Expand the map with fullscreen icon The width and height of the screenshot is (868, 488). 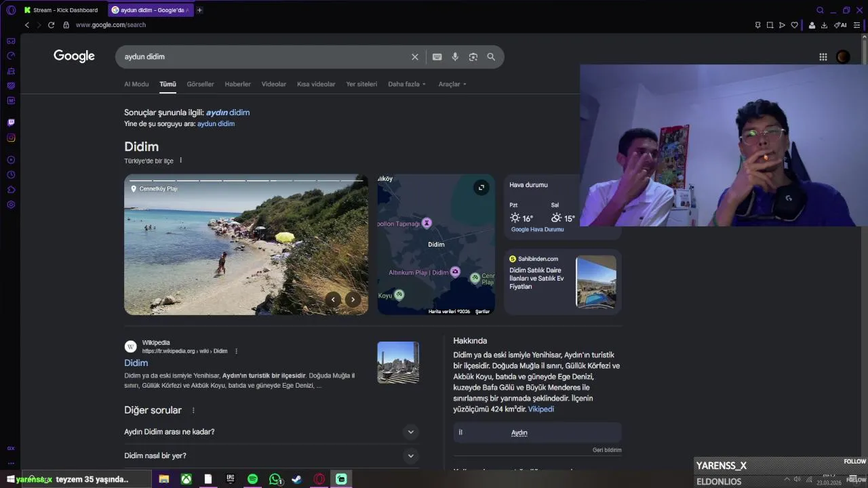click(481, 188)
